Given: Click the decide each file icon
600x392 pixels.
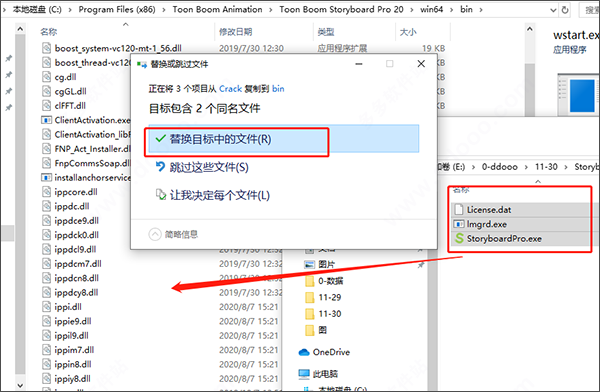Looking at the screenshot, I should [160, 194].
